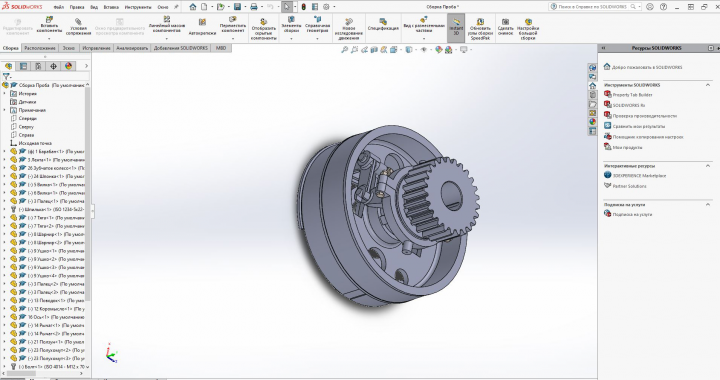Click the help question mark icon

pyautogui.click(x=663, y=7)
